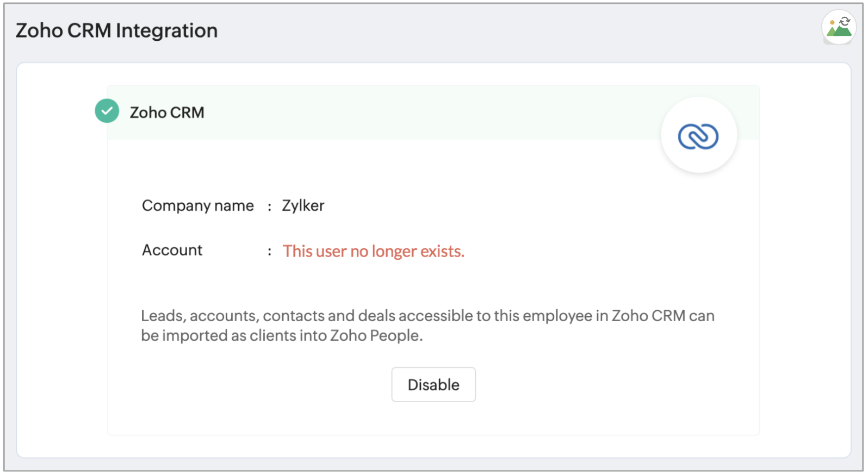The width and height of the screenshot is (868, 476).
Task: Click the "Zoho CRM Integration" page heading
Action: pos(116,31)
